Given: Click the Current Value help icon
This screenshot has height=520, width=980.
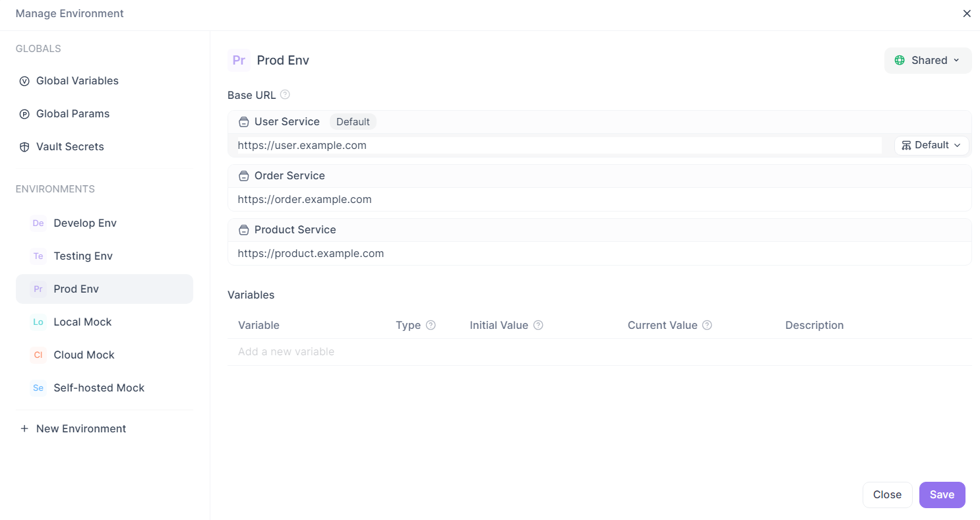Looking at the screenshot, I should pyautogui.click(x=707, y=325).
